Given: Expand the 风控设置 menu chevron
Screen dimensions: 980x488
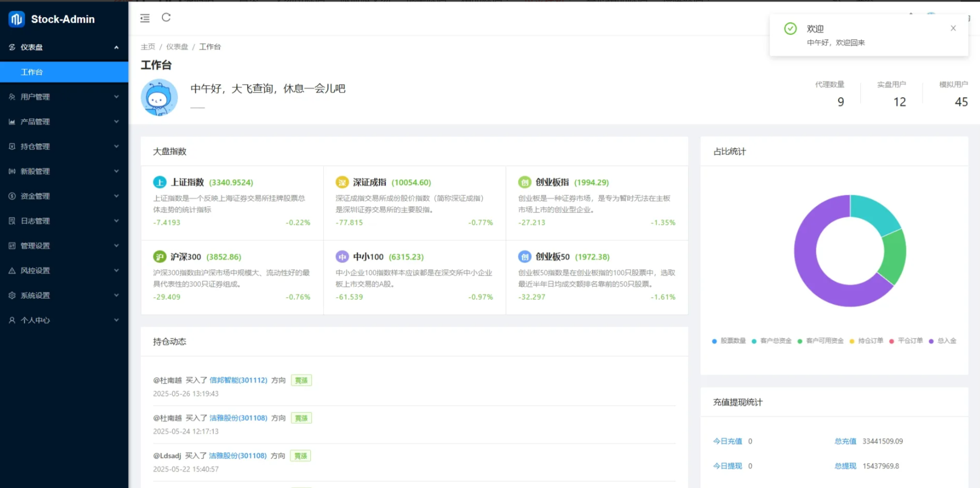Looking at the screenshot, I should 116,270.
